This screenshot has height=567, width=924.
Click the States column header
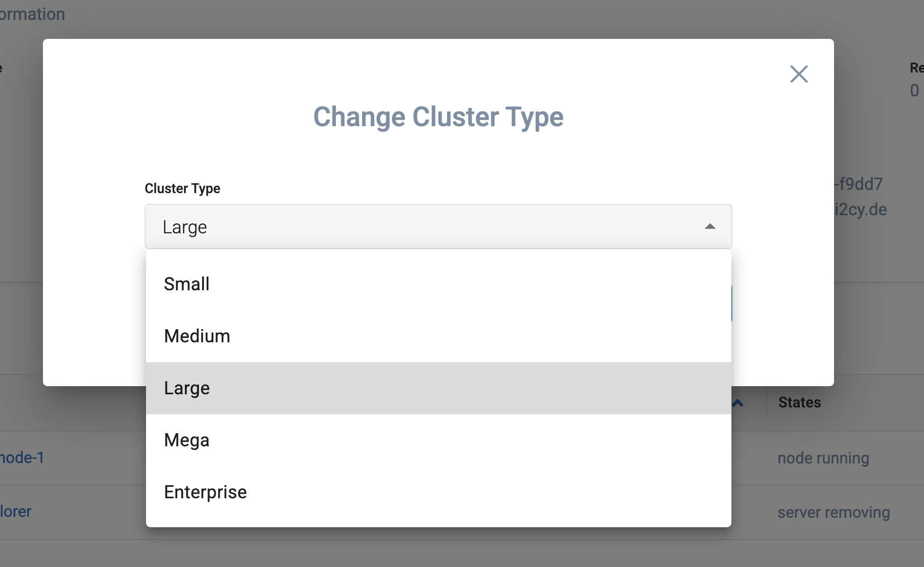tap(799, 402)
